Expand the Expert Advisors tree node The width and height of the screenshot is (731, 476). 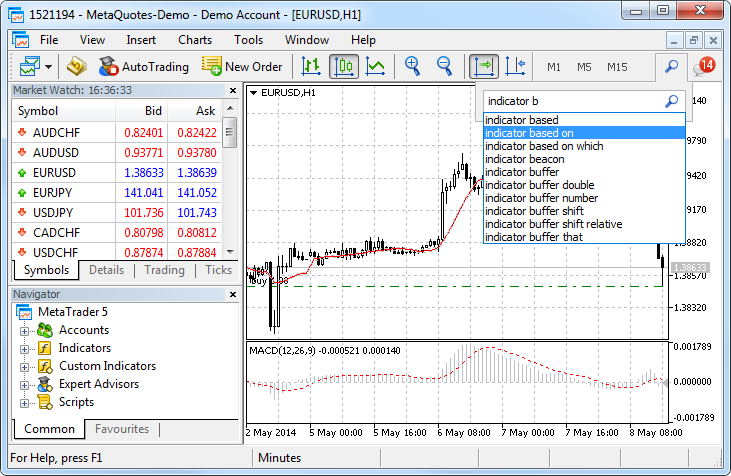click(24, 386)
